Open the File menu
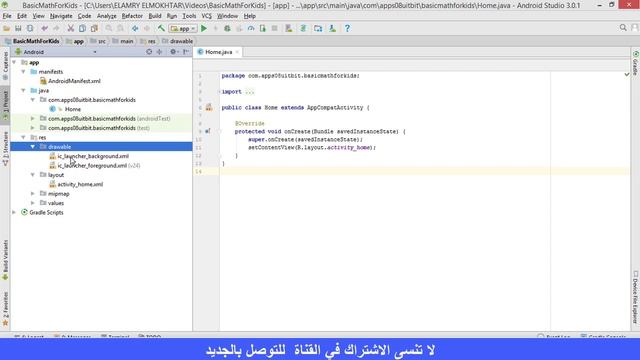Image resolution: width=640 pixels, height=360 pixels. (7, 16)
